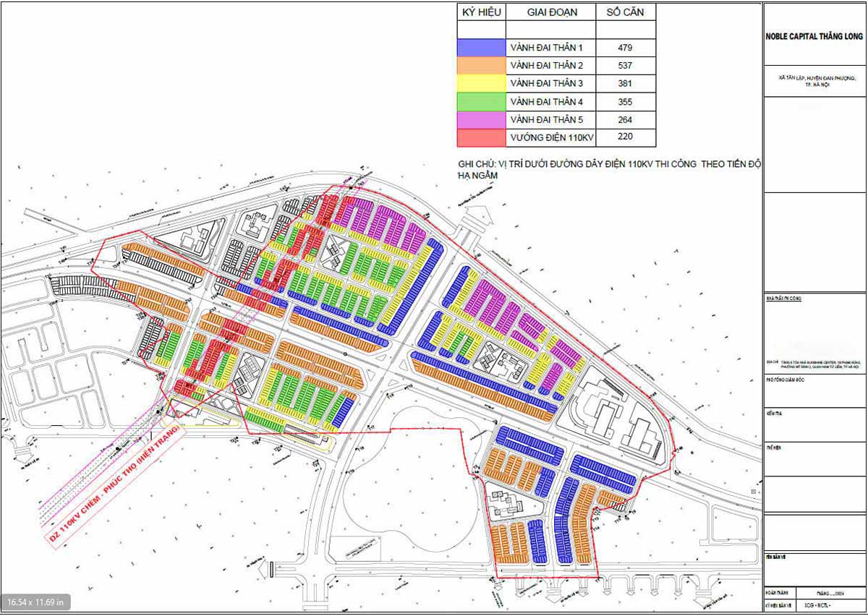Select the GIAI ĐOẠN column header
The height and width of the screenshot is (616, 868).
pyautogui.click(x=550, y=12)
